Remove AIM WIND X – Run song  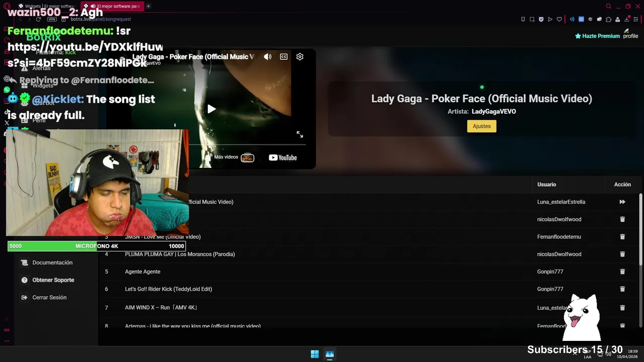click(x=622, y=308)
